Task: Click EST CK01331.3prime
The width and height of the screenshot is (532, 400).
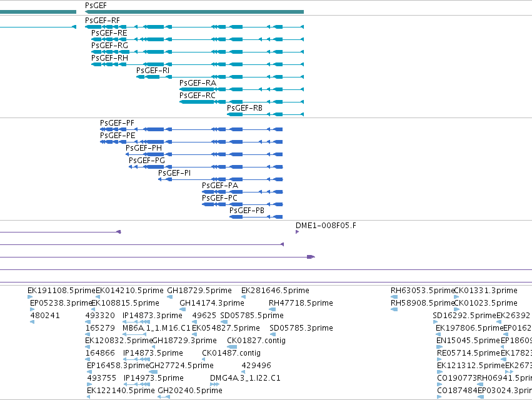Action: pos(486,291)
